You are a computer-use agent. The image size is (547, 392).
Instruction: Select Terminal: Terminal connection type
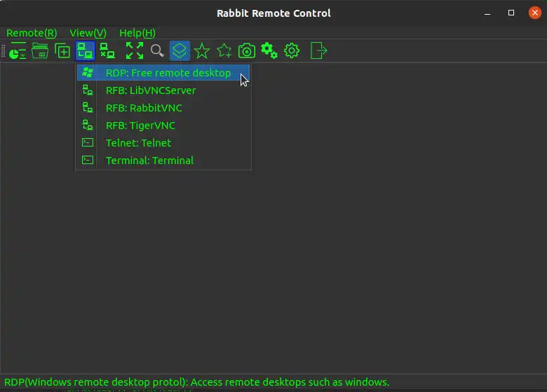163,161
